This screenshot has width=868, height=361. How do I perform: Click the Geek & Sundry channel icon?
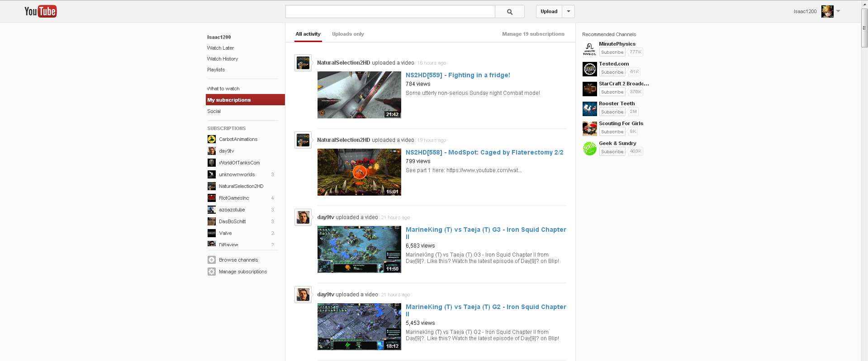pyautogui.click(x=590, y=148)
